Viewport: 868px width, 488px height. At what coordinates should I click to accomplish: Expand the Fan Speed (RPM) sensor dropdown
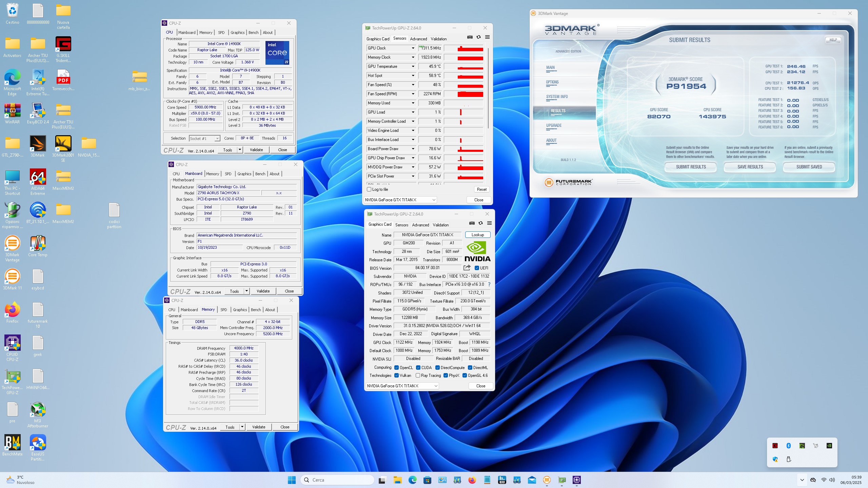pyautogui.click(x=413, y=94)
